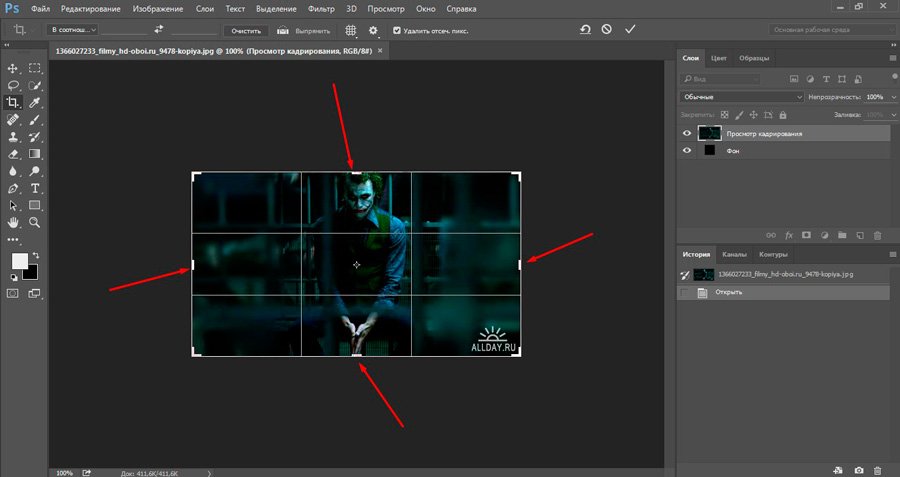Toggle the pixel layer filter
Screen dimensions: 900x477
pyautogui.click(x=794, y=79)
